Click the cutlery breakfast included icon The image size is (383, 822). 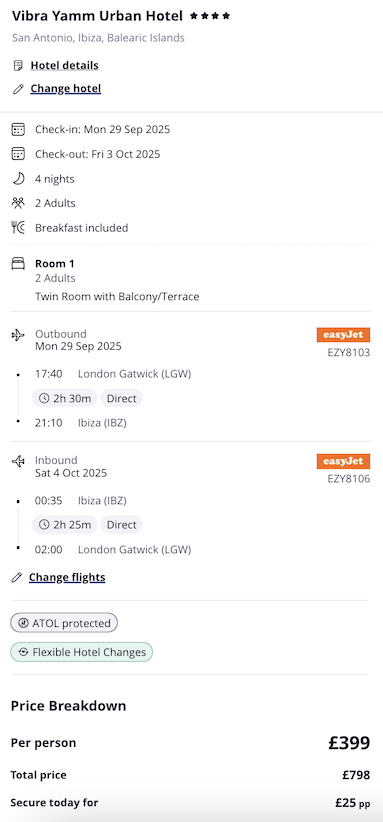pyautogui.click(x=18, y=228)
